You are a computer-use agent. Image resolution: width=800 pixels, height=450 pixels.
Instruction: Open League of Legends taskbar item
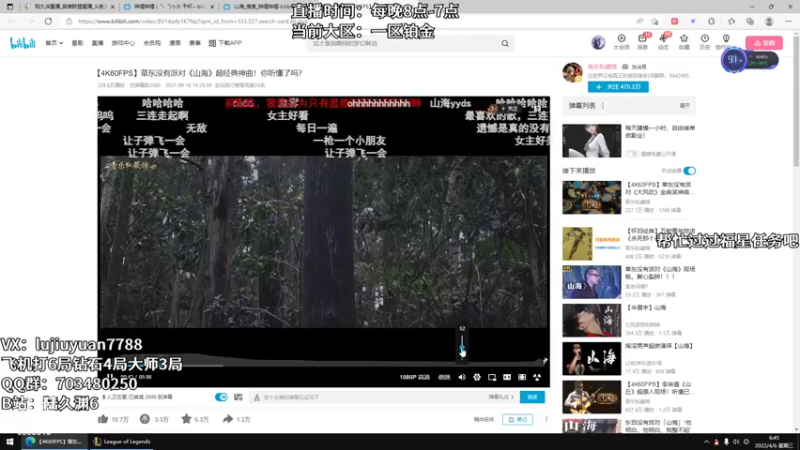[x=122, y=442]
